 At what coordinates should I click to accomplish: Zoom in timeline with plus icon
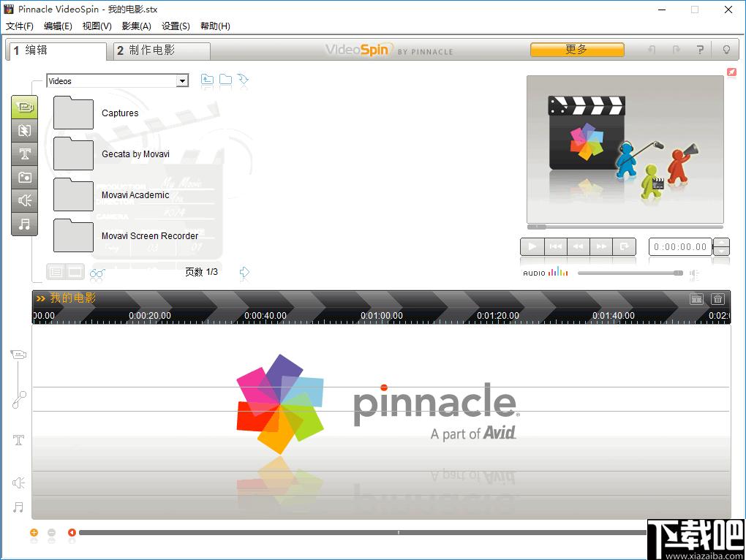[34, 532]
